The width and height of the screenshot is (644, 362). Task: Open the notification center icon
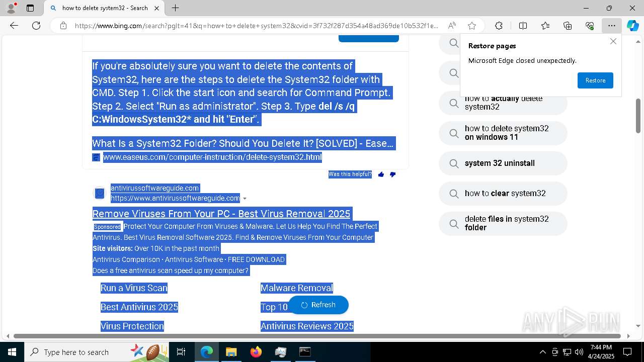click(x=627, y=352)
